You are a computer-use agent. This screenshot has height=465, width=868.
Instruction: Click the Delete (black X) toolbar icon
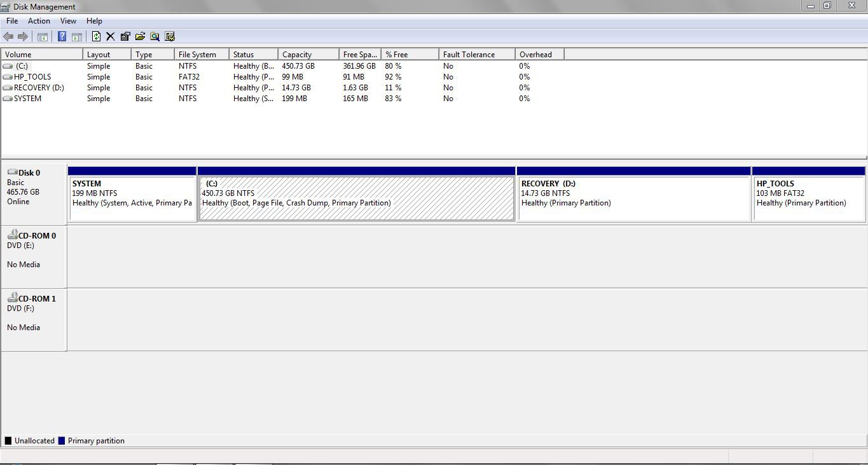111,37
